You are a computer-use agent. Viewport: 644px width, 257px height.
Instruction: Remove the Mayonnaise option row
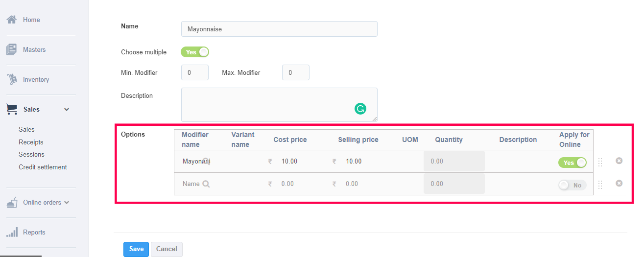point(619,161)
